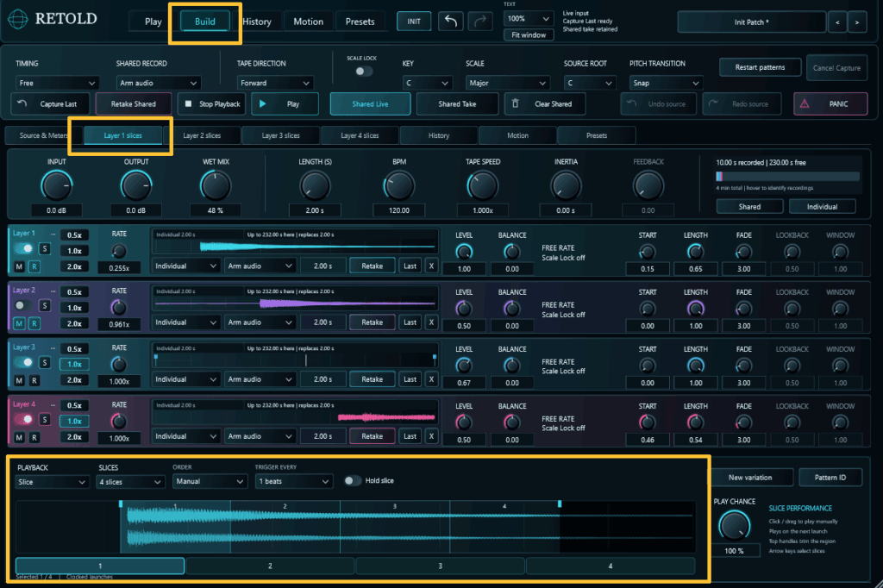Stop playback using the square stop button
This screenshot has width=883, height=588.
212,103
